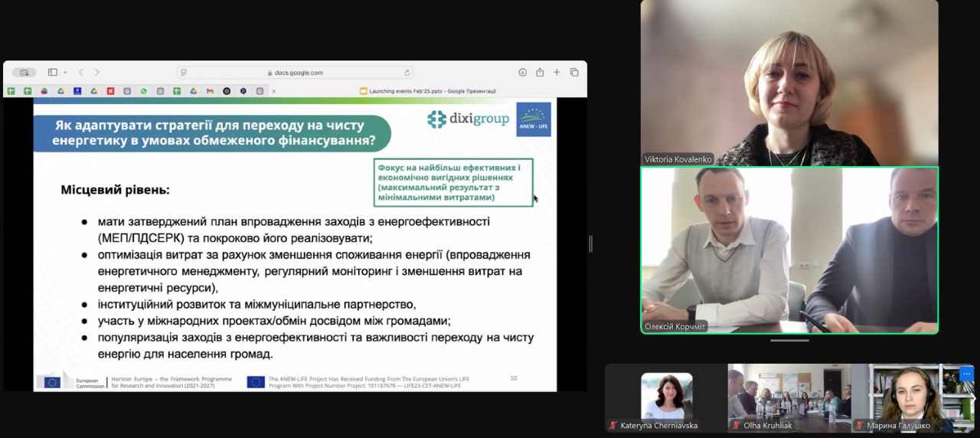Click the Safari sidebar toggle icon

coord(52,72)
